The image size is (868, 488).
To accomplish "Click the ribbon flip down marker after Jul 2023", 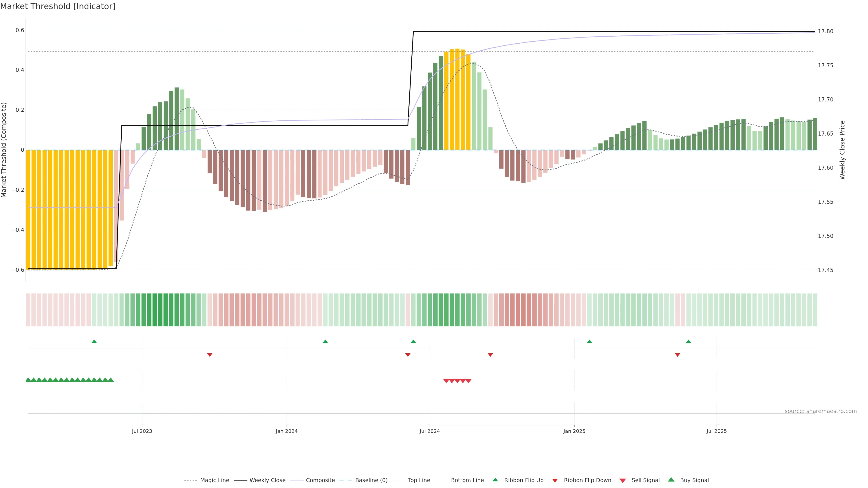I will point(210,355).
